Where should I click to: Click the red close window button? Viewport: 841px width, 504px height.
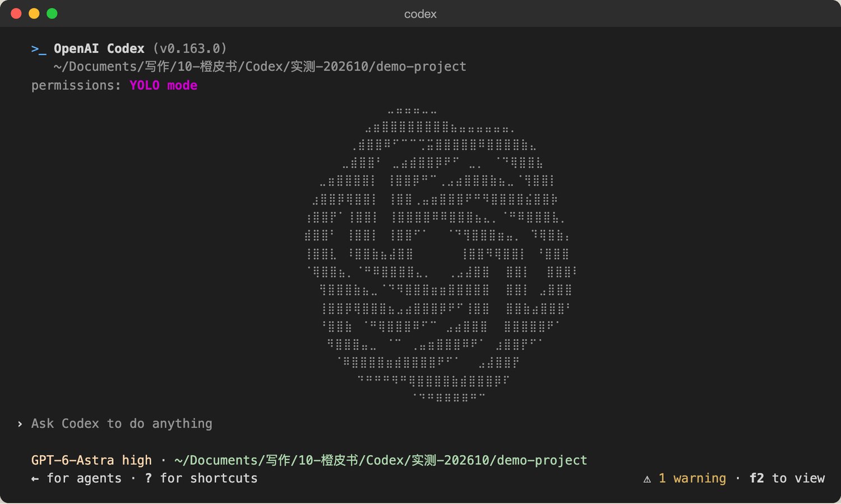(16, 13)
